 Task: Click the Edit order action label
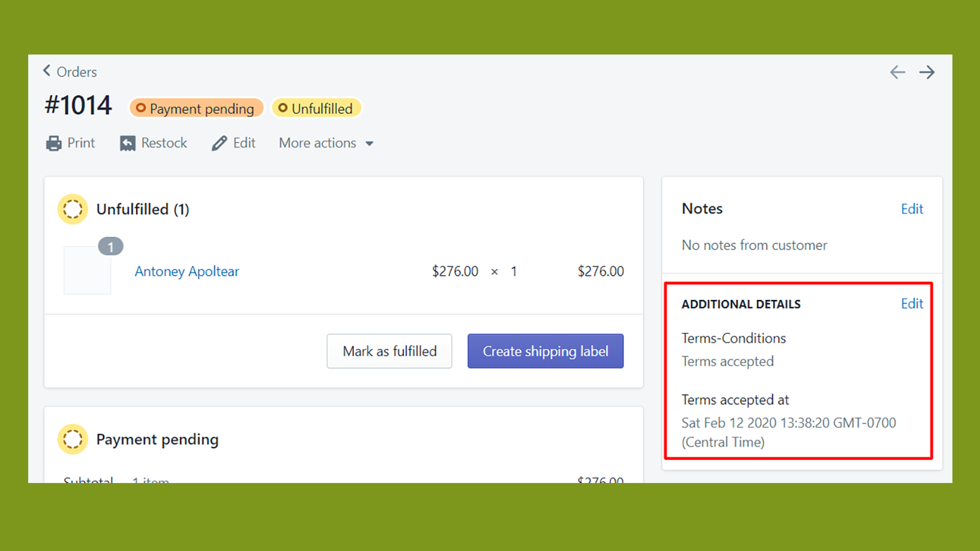coord(244,143)
